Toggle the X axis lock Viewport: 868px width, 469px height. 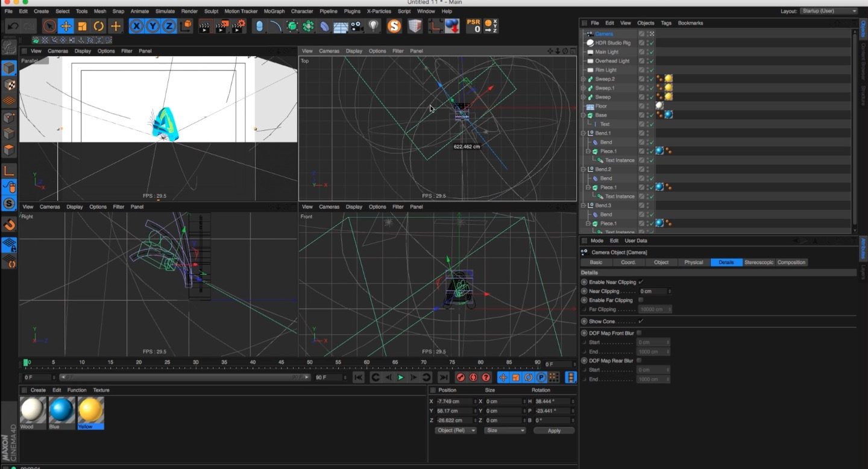point(137,26)
